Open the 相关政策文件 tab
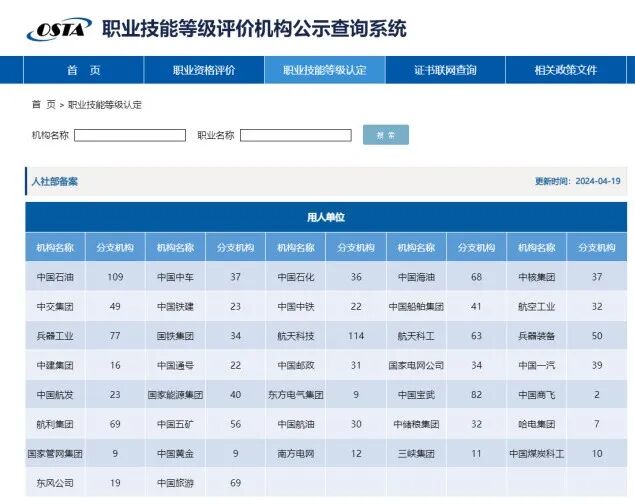Viewport: 635px width, 504px height. (x=566, y=70)
